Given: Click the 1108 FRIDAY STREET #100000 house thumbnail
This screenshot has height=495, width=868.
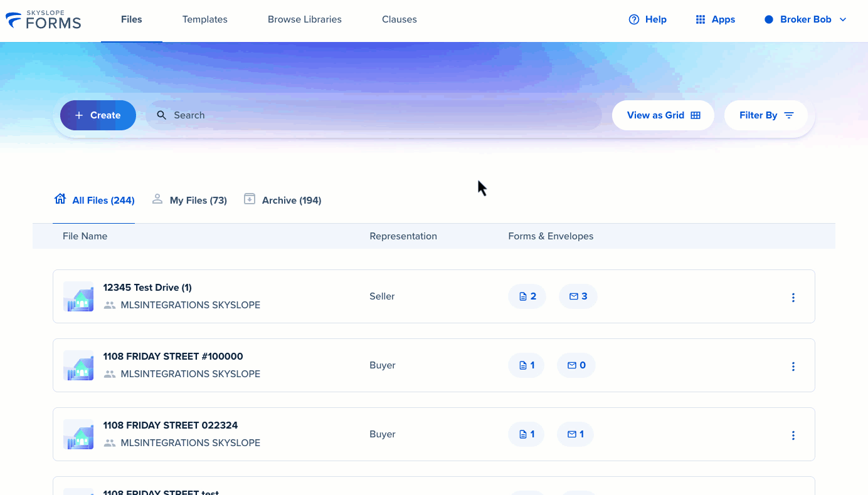Looking at the screenshot, I should tap(78, 365).
